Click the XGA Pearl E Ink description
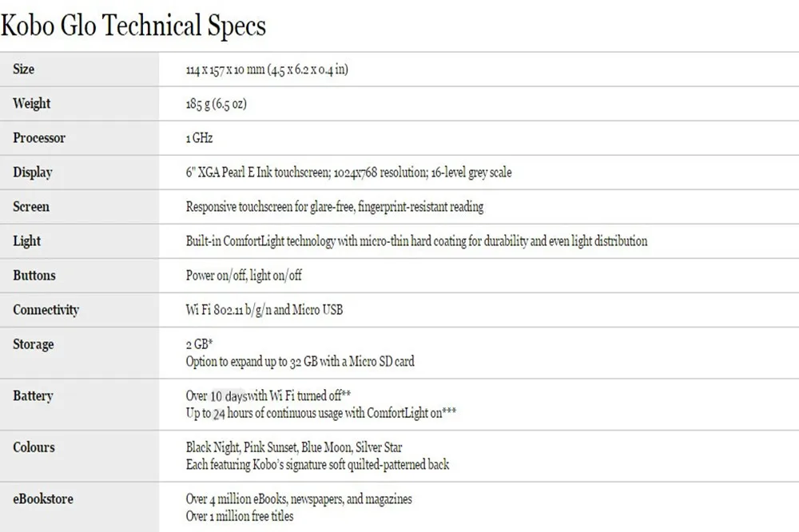The height and width of the screenshot is (532, 799). pos(348,173)
